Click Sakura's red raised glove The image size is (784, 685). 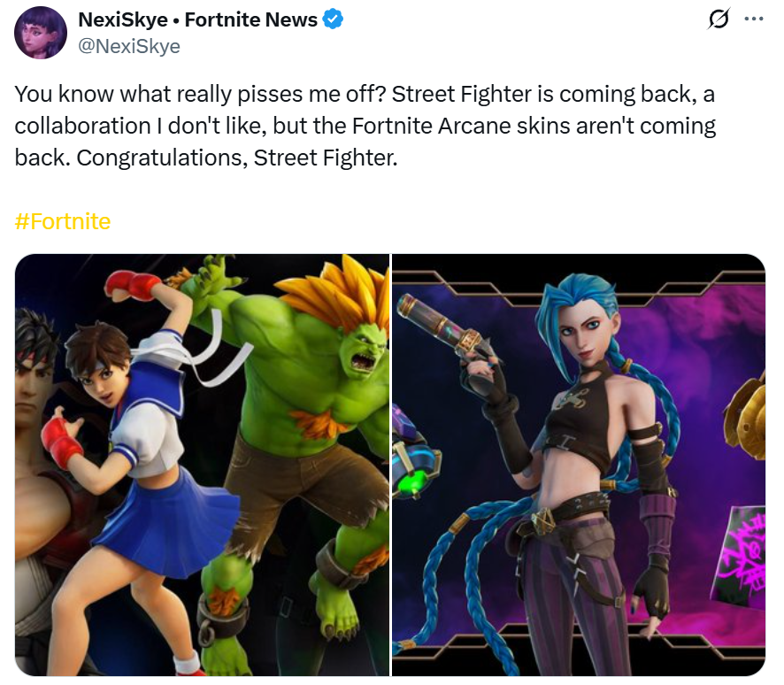click(x=130, y=284)
